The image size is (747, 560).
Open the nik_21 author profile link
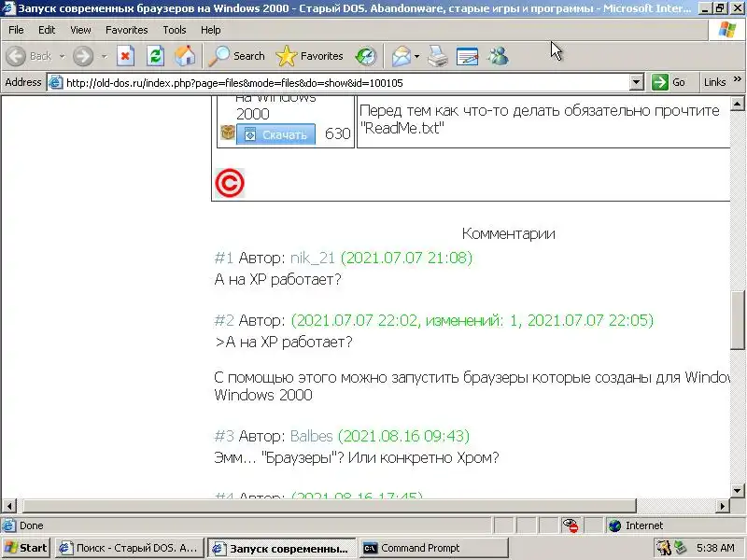click(313, 258)
